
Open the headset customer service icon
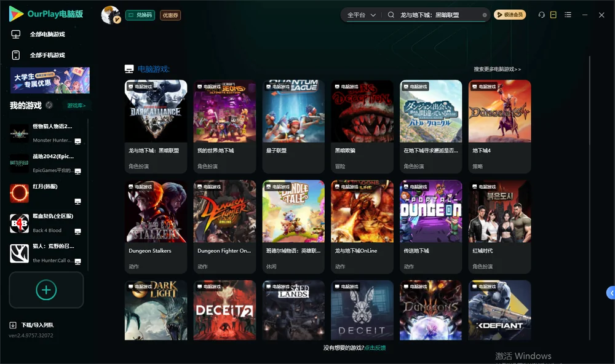point(542,15)
